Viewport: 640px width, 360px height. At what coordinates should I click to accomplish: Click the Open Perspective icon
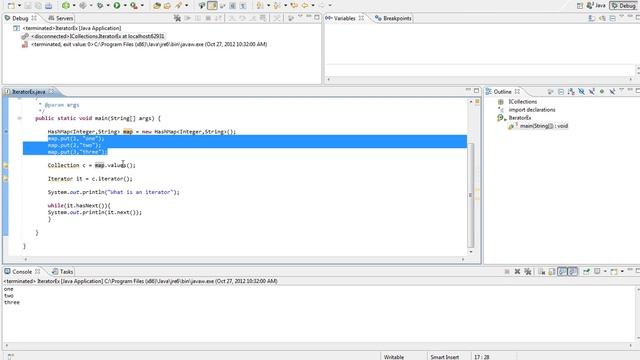click(580, 6)
